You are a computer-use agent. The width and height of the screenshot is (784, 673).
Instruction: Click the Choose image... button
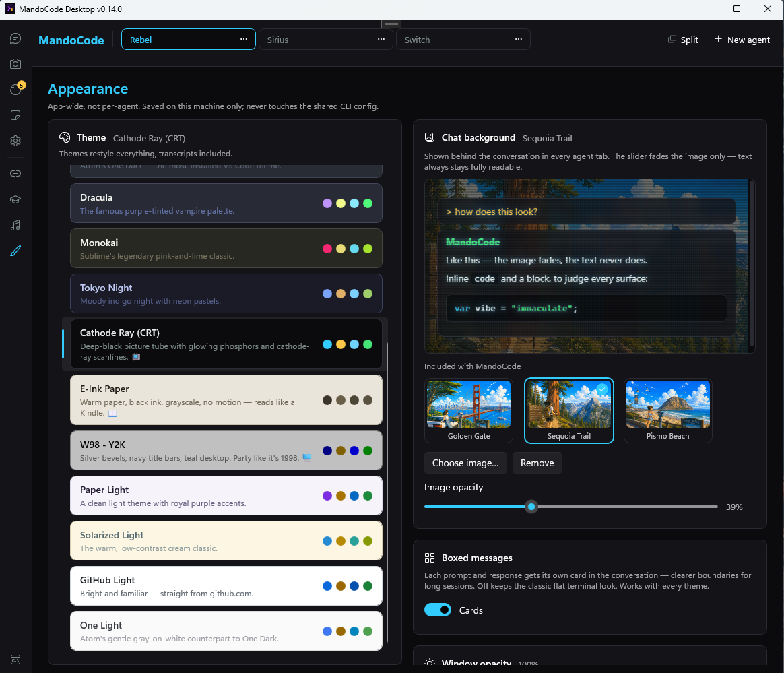[465, 463]
